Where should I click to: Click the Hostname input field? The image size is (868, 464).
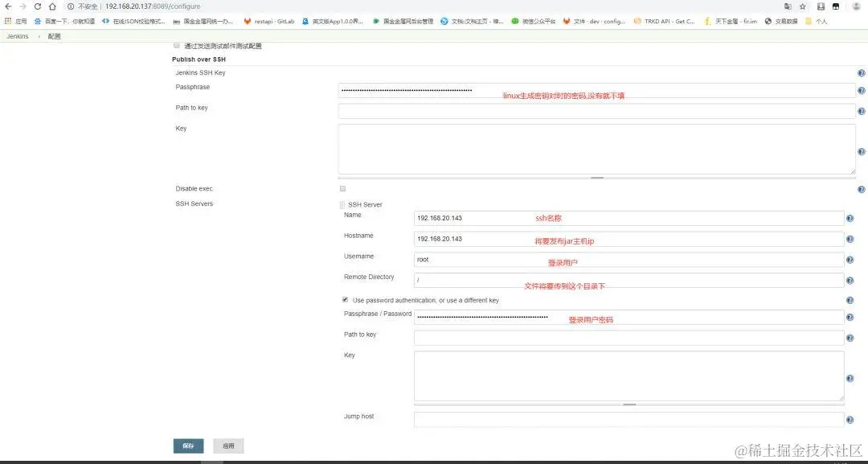(628, 239)
